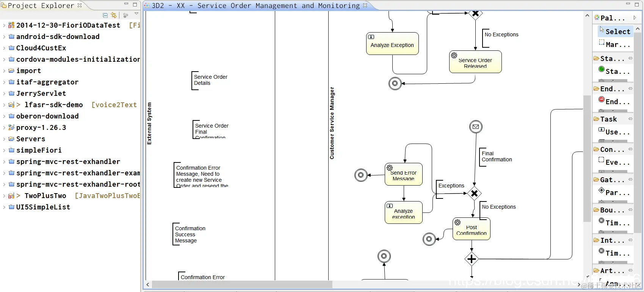This screenshot has height=292, width=644.
Task: Pick the Event sub-process tool under Con...
Action: pyautogui.click(x=615, y=162)
